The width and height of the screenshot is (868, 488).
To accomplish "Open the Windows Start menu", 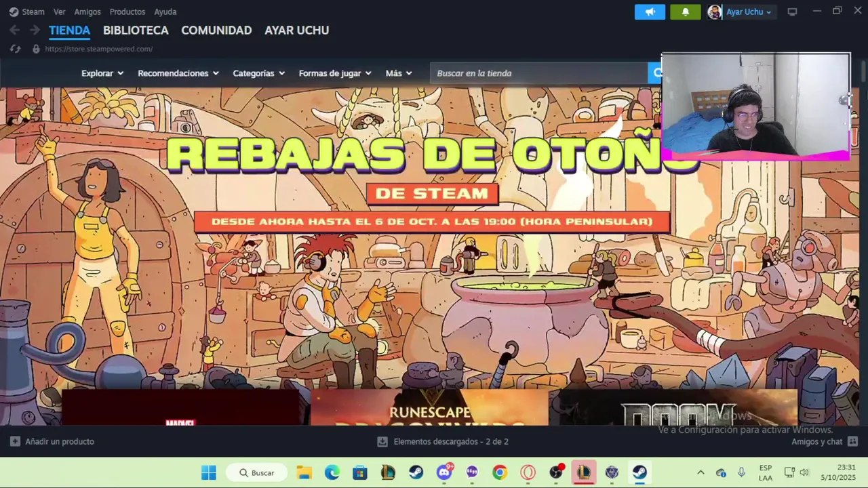I will coord(209,472).
